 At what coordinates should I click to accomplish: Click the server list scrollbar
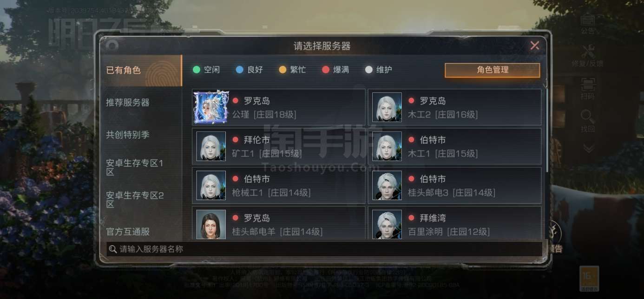coord(547,130)
